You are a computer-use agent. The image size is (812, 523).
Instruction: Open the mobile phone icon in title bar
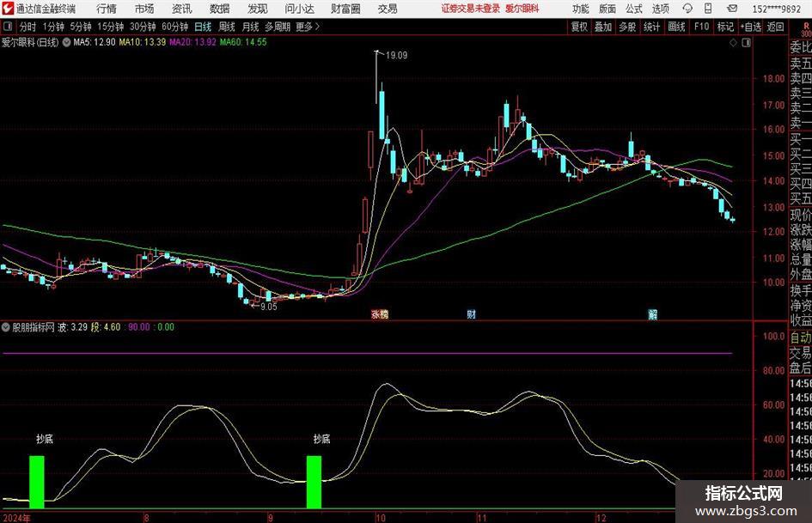708,9
